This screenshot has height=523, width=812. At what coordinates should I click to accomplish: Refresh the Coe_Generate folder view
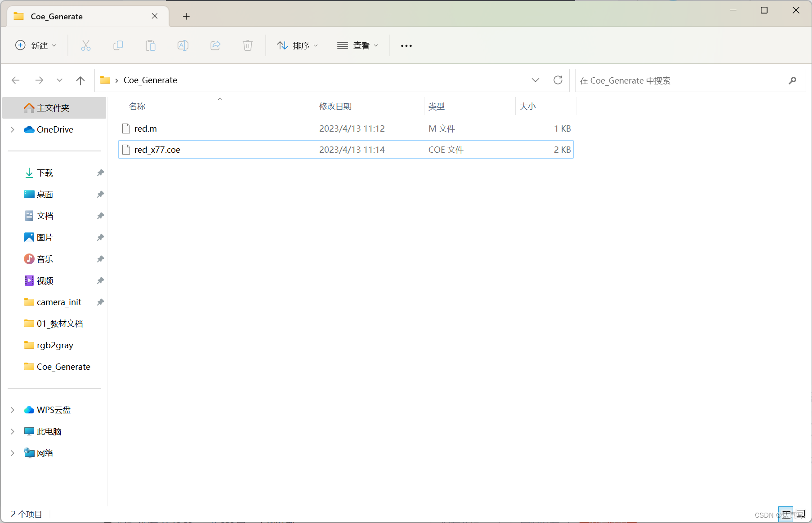click(558, 80)
